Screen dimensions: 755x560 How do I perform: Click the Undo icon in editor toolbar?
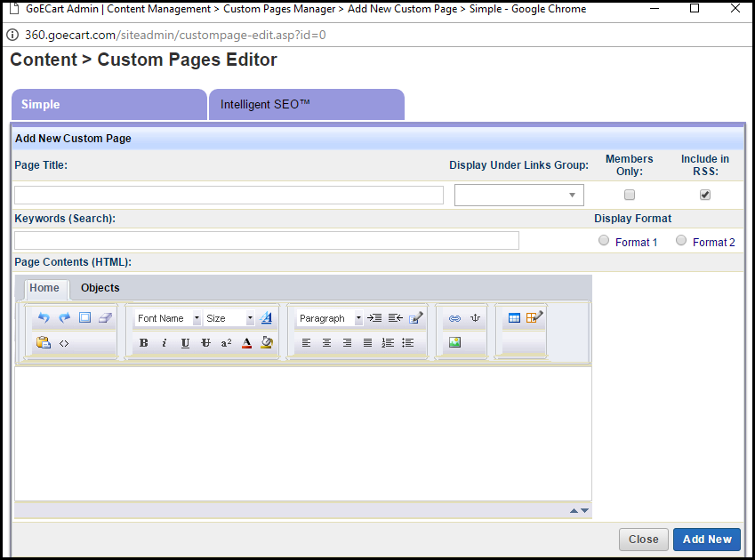pyautogui.click(x=44, y=317)
